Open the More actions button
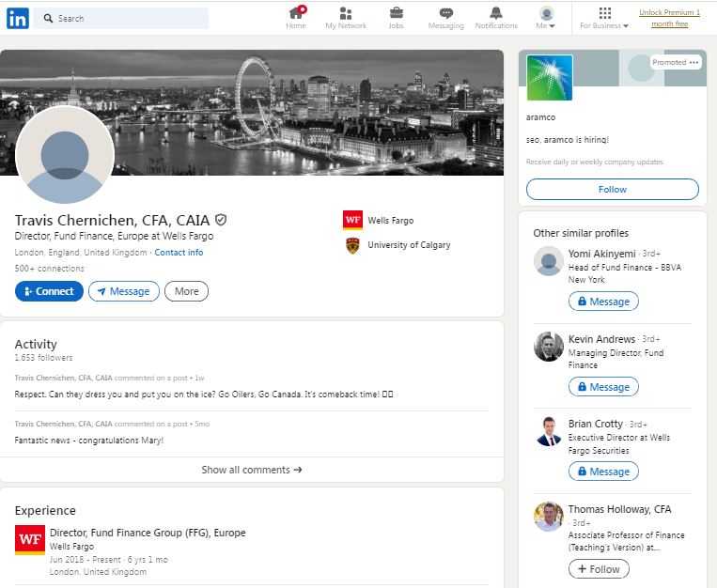This screenshot has width=717, height=588. coord(186,291)
